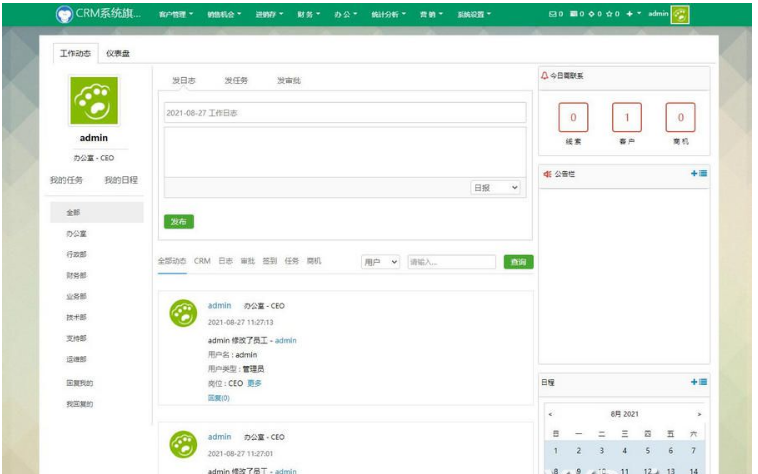Expand the 销售机会 menu

(x=224, y=14)
